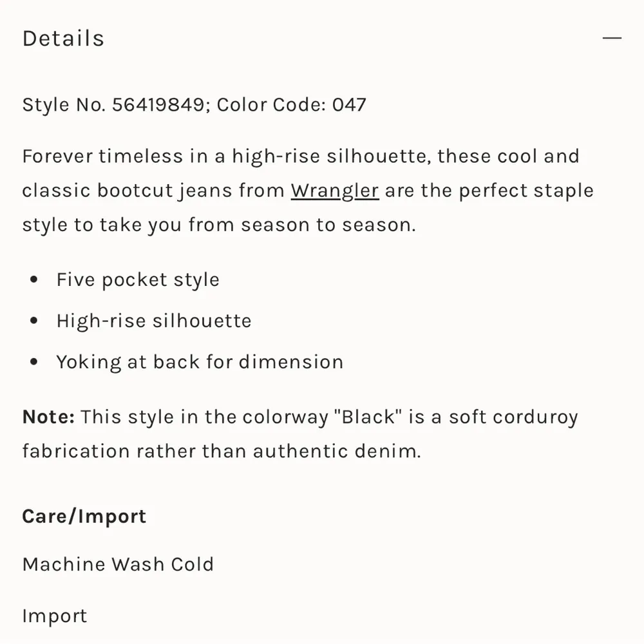Viewport: 644px width, 644px height.
Task: Click the Import line under Care/Import
Action: [x=55, y=616]
